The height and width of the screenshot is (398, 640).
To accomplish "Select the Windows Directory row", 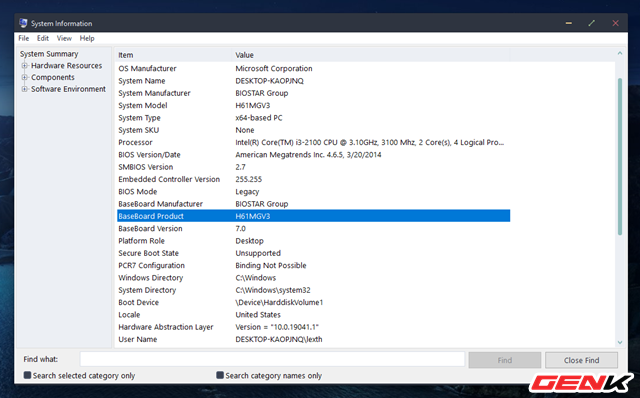I will 313,278.
